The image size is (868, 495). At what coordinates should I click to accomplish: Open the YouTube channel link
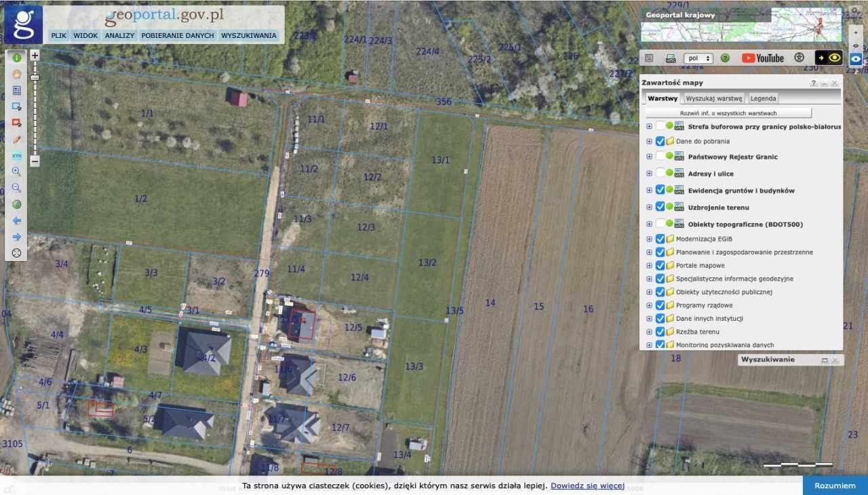point(763,58)
